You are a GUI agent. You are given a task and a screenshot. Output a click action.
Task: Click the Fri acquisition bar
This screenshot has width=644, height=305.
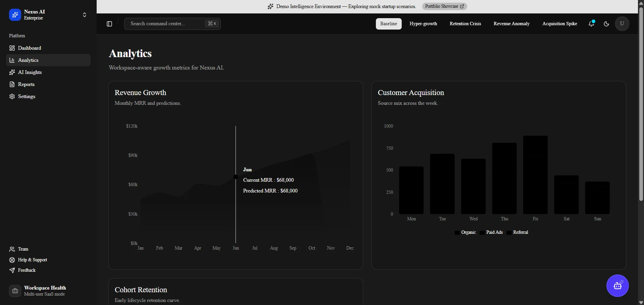[535, 175]
